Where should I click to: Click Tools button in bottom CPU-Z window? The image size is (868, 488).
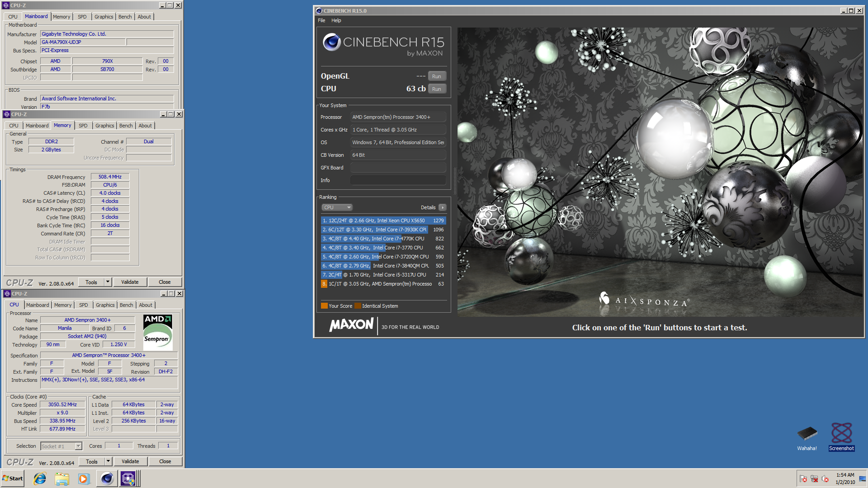(92, 461)
